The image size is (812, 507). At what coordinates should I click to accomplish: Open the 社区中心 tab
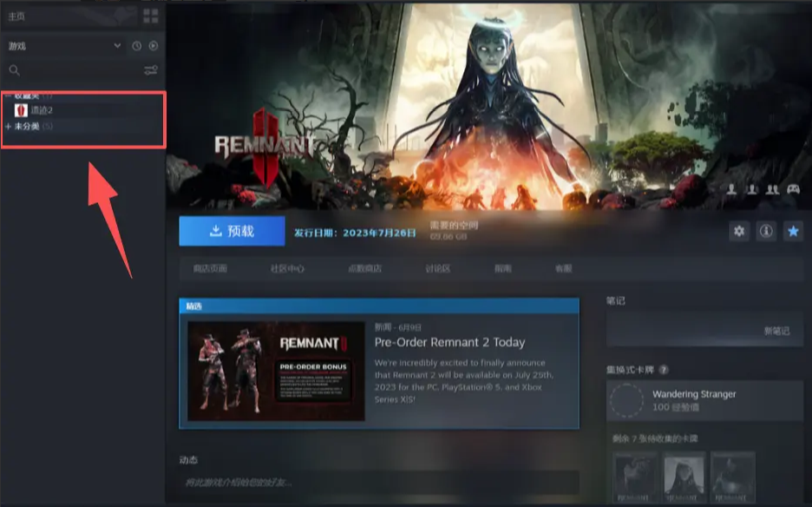(x=287, y=269)
